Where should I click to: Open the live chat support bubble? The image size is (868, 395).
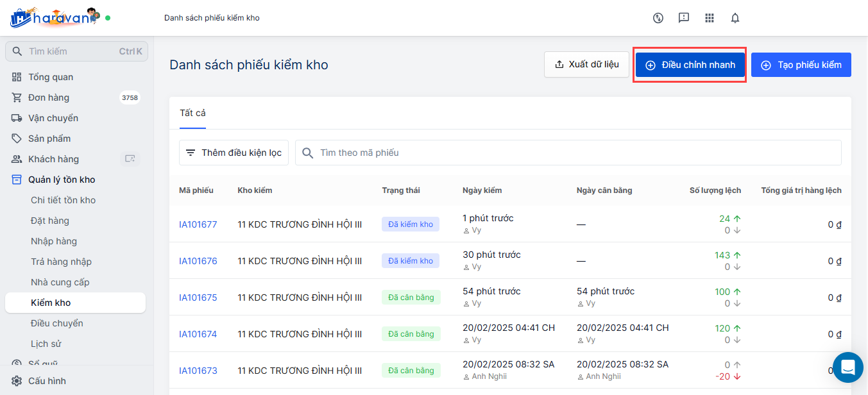847,367
